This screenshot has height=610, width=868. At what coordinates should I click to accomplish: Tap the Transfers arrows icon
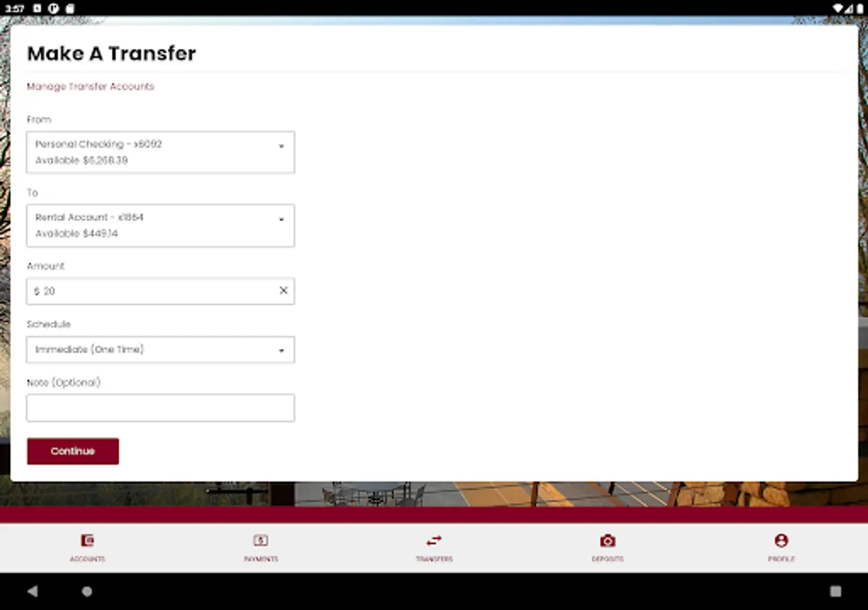coord(434,540)
